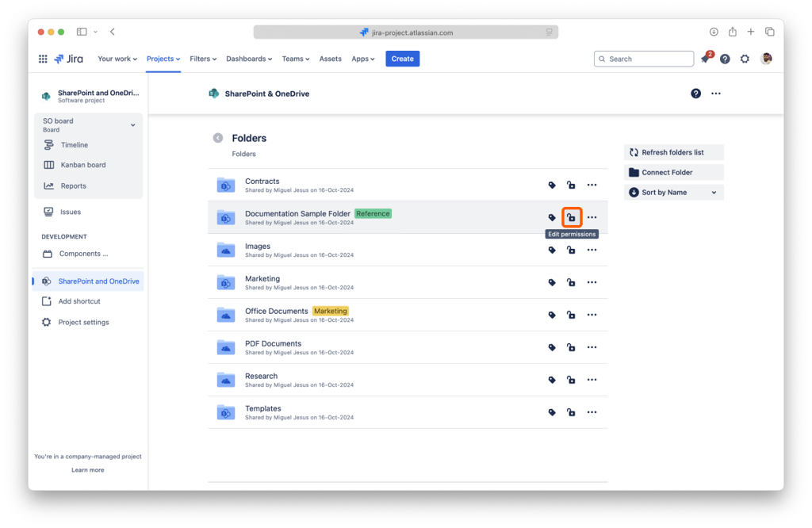The height and width of the screenshot is (528, 812).
Task: Collapse the SO board section chevron
Action: pos(132,125)
